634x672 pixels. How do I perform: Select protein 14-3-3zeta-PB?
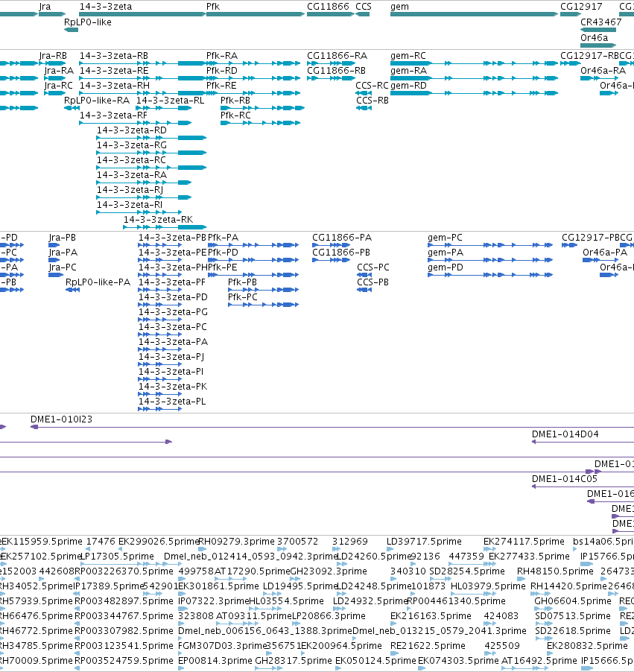(x=172, y=238)
